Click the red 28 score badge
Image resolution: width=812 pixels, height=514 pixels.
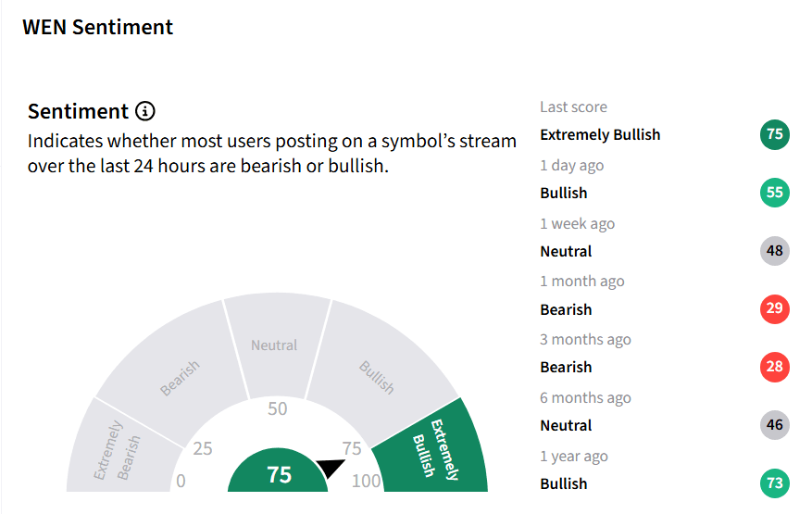tap(774, 367)
